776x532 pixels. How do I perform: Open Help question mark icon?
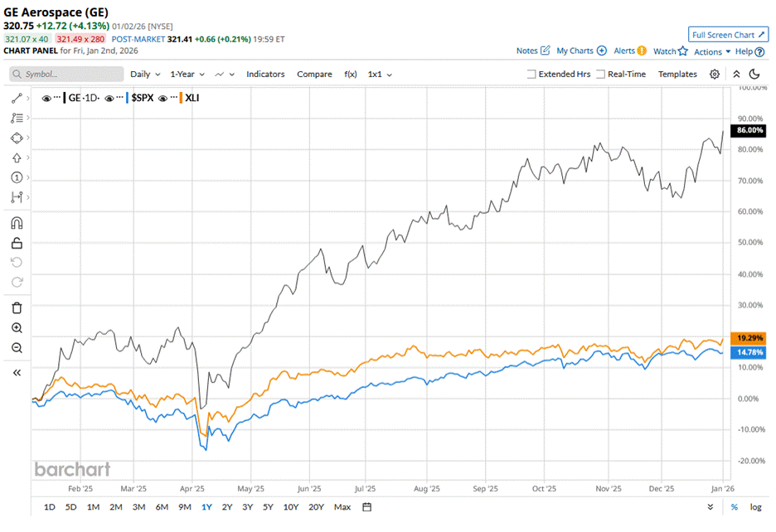coord(759,51)
